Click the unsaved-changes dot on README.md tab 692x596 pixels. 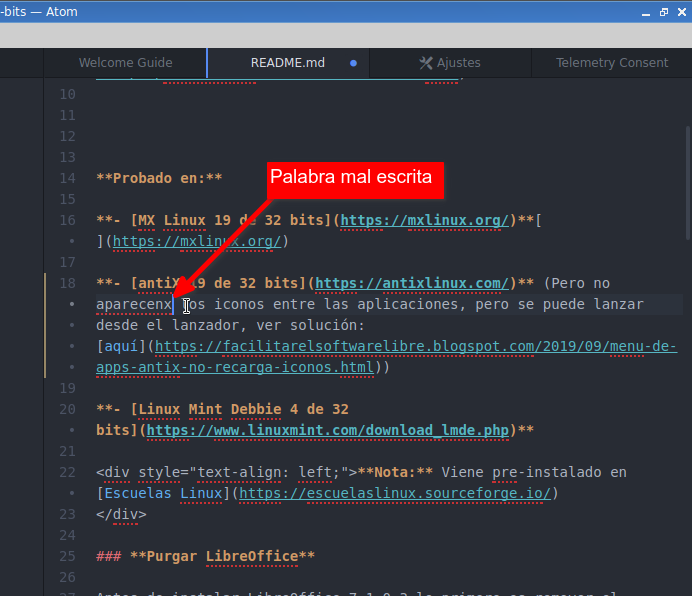pos(353,63)
